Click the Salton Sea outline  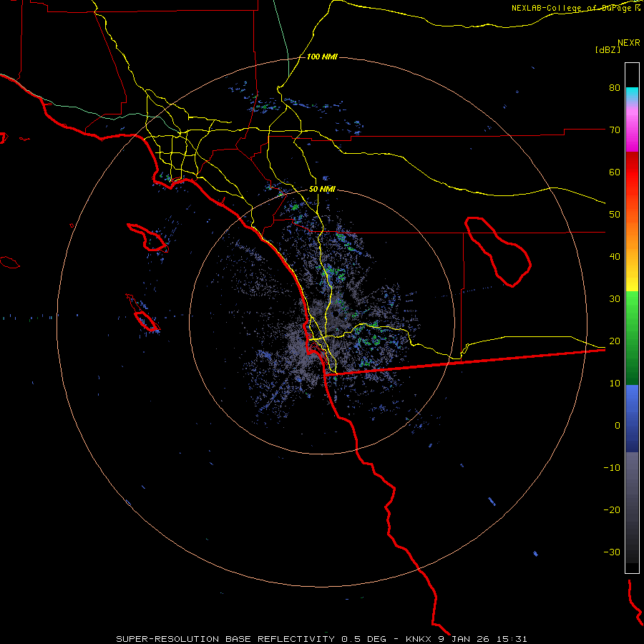click(x=498, y=252)
